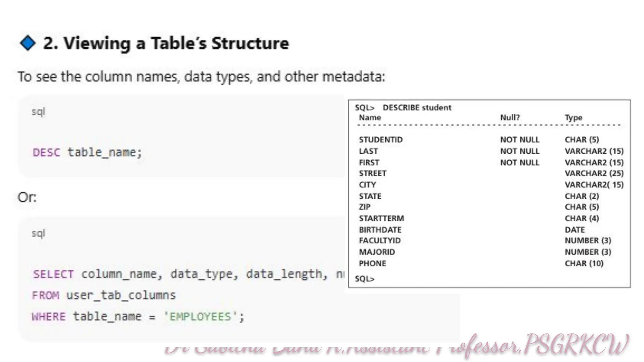Click the first sql language label
This screenshot has height=362, width=644.
[38, 112]
